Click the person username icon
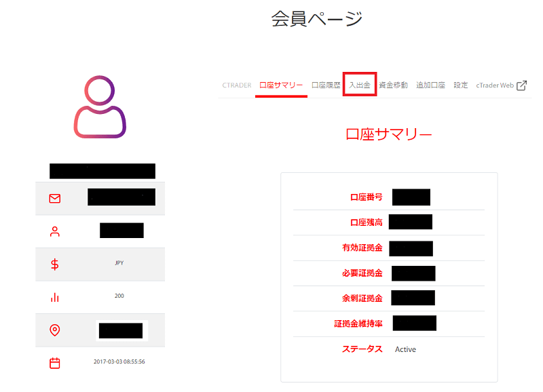Screen dimensions: 543x392 55,231
